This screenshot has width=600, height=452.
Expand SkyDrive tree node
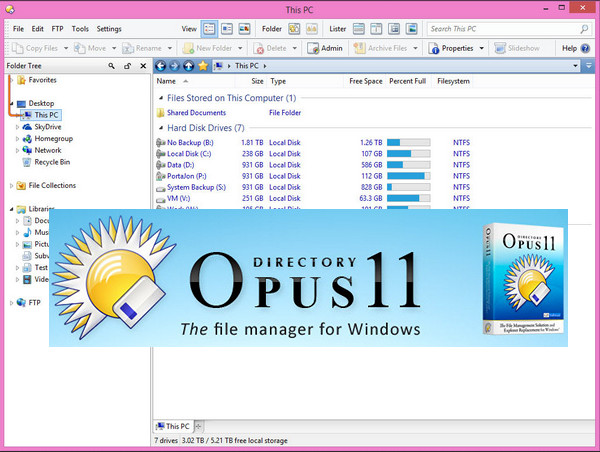[x=17, y=127]
